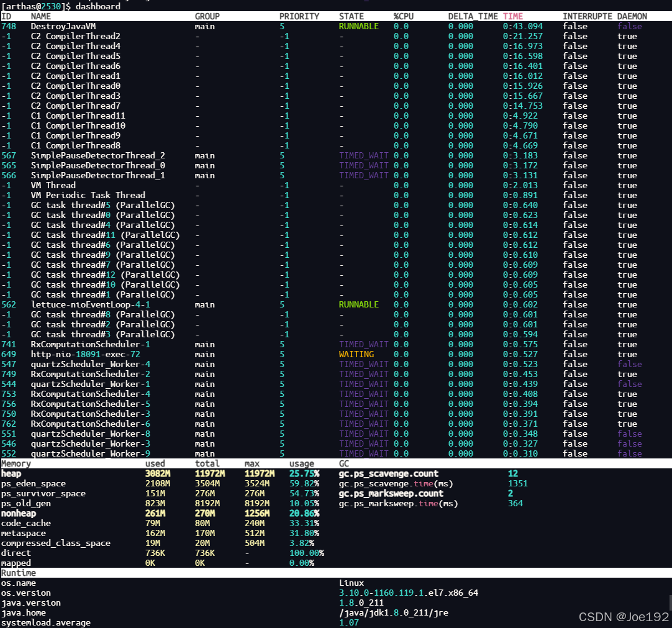Select the TIME column header

point(512,16)
